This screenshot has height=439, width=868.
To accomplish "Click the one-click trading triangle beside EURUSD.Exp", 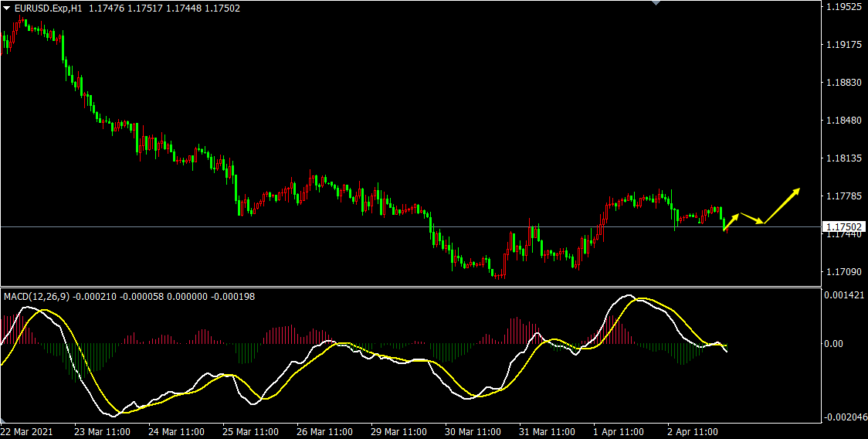I will click(6, 8).
